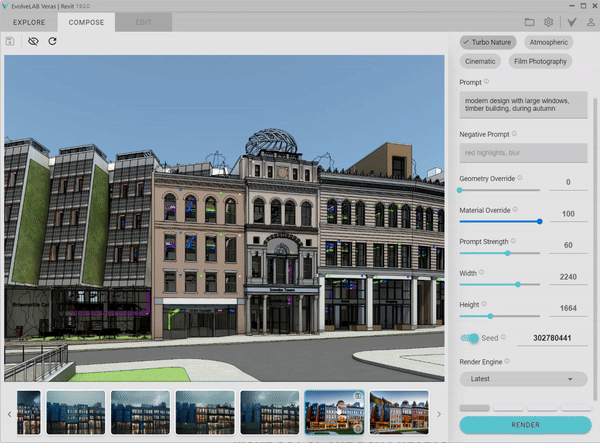Image resolution: width=600 pixels, height=443 pixels.
Task: Click the Material Override info icon
Action: pyautogui.click(x=515, y=209)
